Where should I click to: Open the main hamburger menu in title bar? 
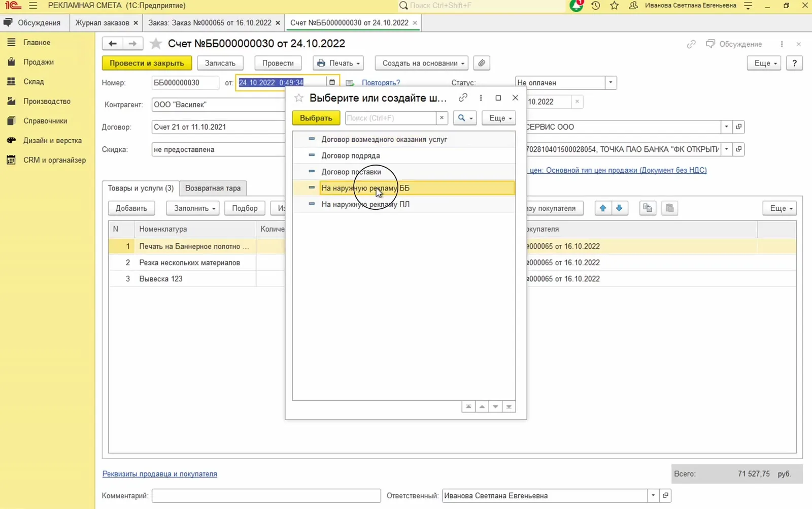[x=33, y=6]
